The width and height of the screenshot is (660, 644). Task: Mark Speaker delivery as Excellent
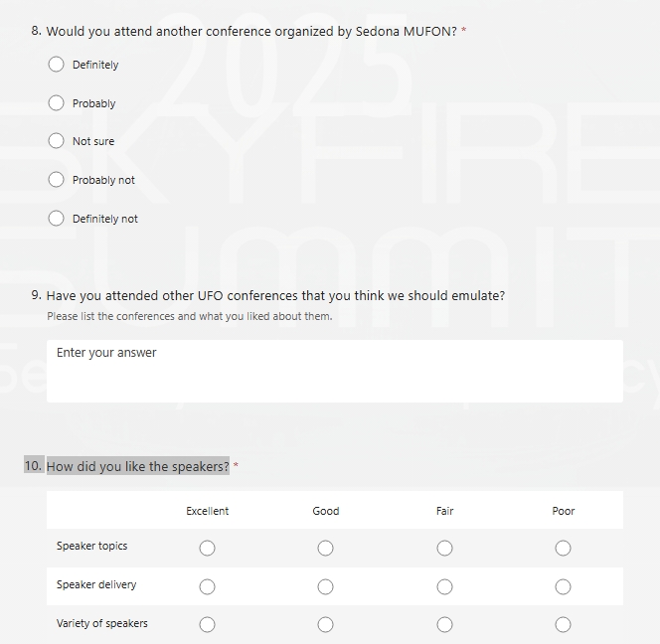pos(207,586)
